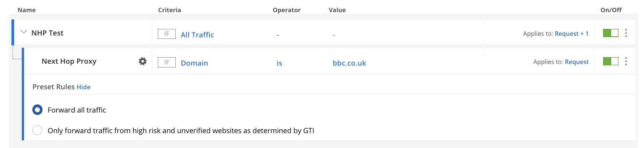The height and width of the screenshot is (148, 644).
Task: Open the Domain criteria selector
Action: pos(194,63)
